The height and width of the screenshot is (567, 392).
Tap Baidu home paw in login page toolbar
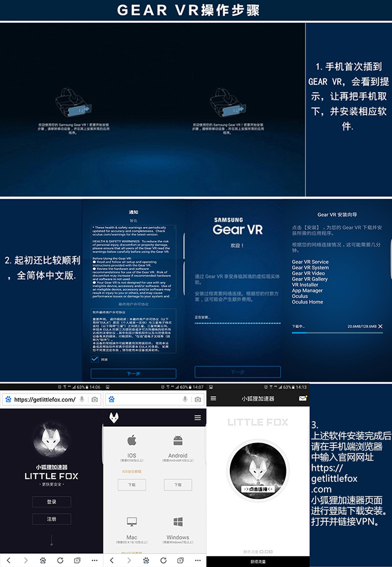click(x=43, y=561)
